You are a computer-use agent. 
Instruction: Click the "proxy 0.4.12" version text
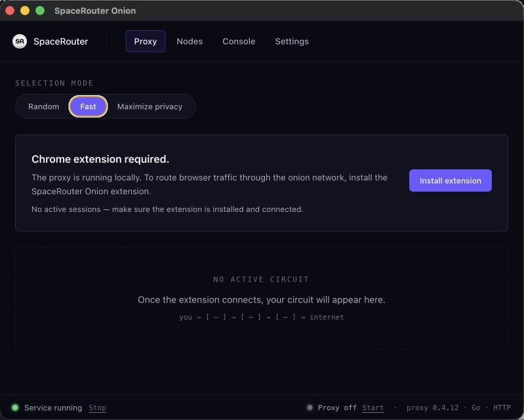432,408
